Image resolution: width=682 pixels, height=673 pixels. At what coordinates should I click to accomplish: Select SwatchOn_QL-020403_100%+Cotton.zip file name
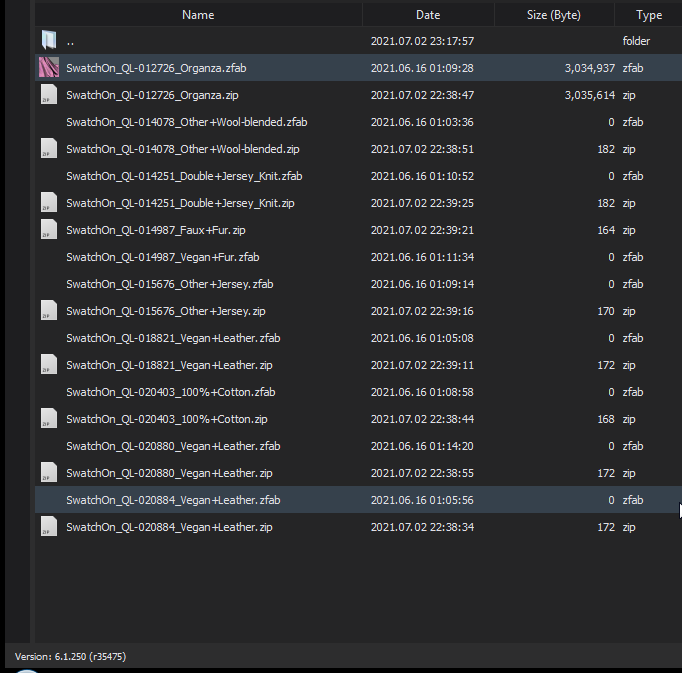(167, 419)
